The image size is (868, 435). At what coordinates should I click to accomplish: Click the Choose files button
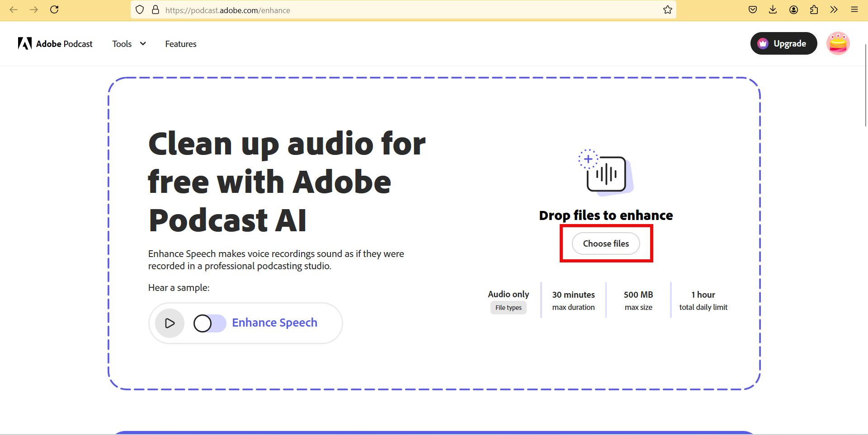[606, 243]
